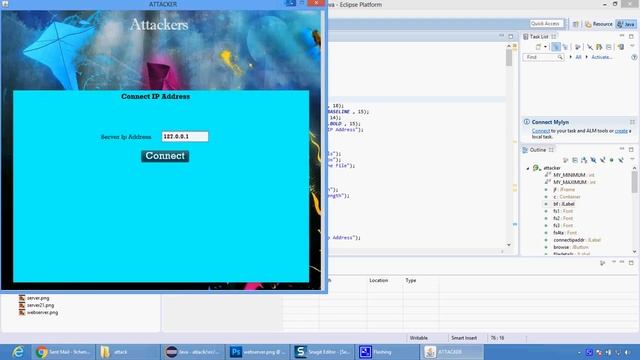The height and width of the screenshot is (360, 640).
Task: Select attacker class in Outline
Action: [551, 168]
